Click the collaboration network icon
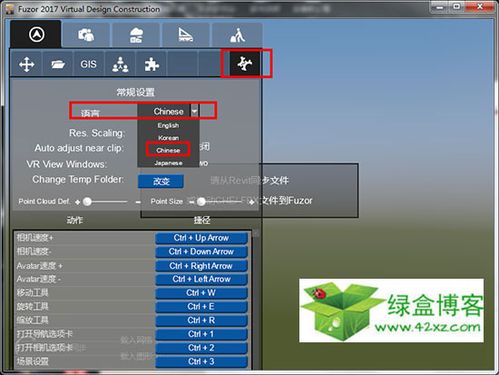Image resolution: width=499 pixels, height=375 pixels. (x=120, y=64)
